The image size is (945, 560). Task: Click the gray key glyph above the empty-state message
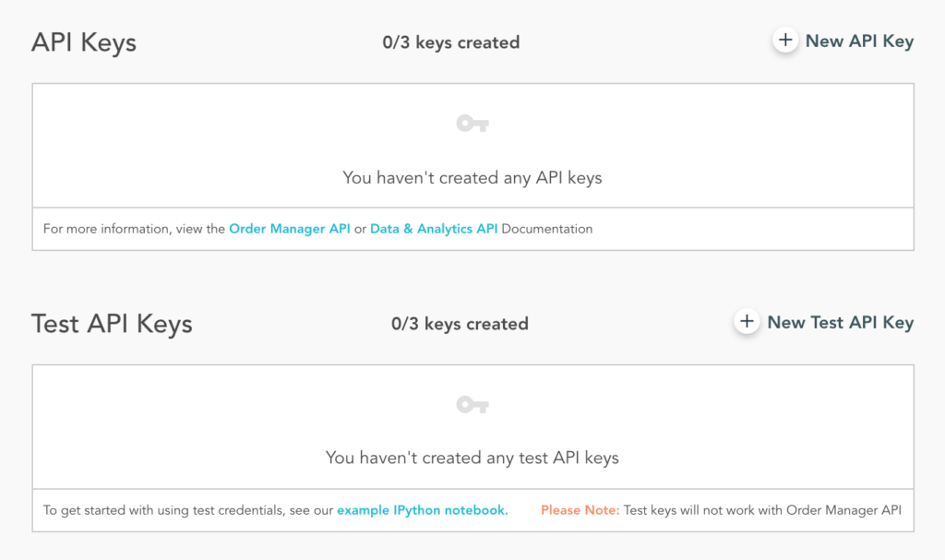tap(472, 123)
